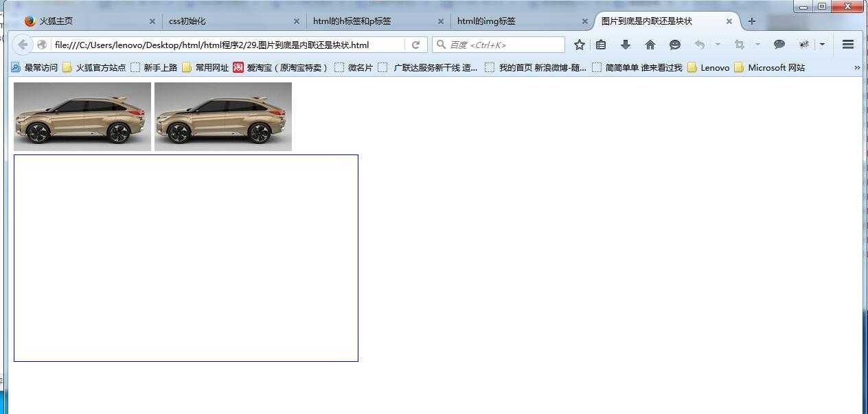This screenshot has height=414, width=868.
Task: Close the css初始化 tab
Action: pyautogui.click(x=297, y=21)
